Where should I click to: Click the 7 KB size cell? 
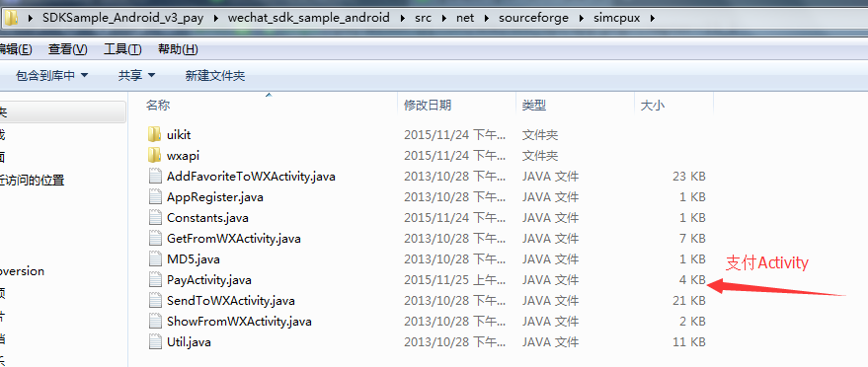[x=692, y=239]
